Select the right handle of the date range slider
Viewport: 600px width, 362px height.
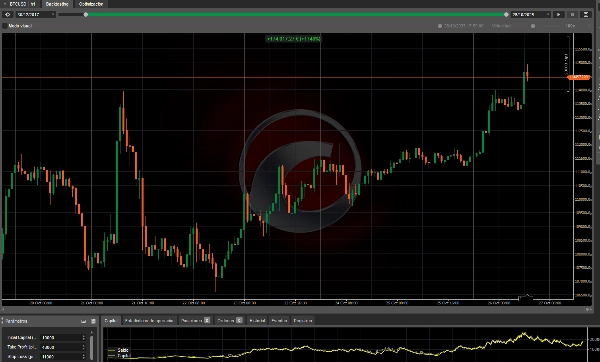pos(506,15)
